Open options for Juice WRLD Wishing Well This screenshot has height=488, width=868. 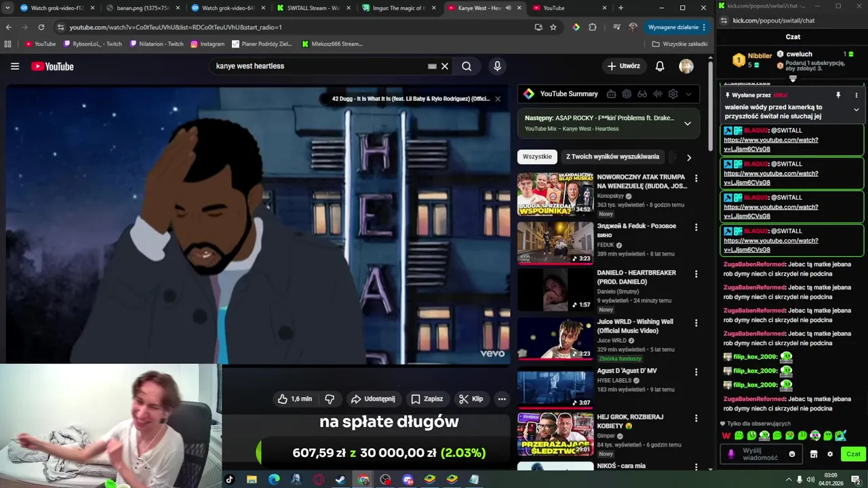coord(696,323)
